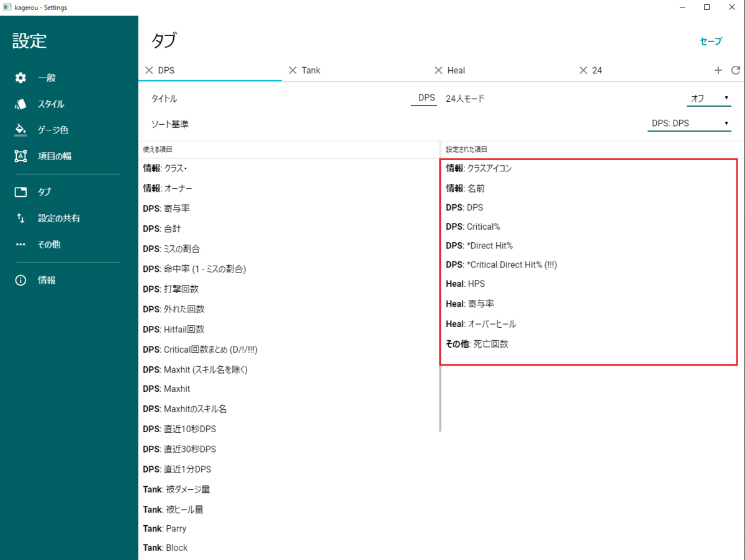Click the タブ tab icon in sidebar

pos(20,192)
